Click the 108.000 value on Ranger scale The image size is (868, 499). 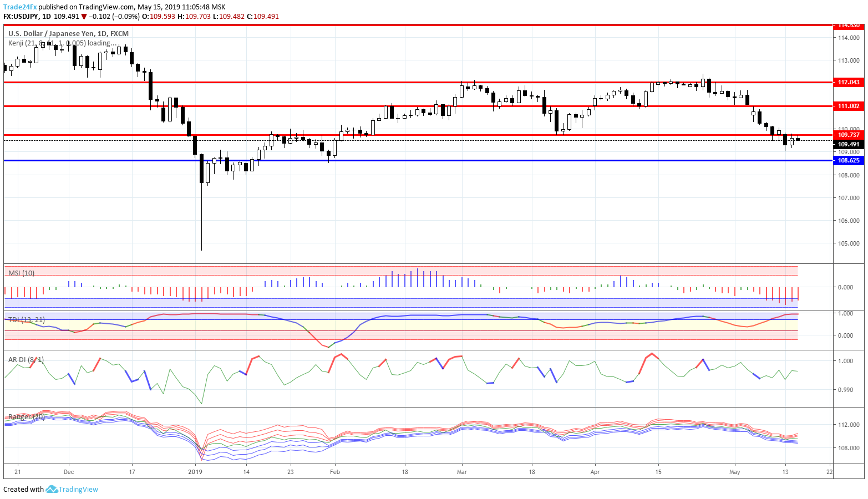coord(849,448)
